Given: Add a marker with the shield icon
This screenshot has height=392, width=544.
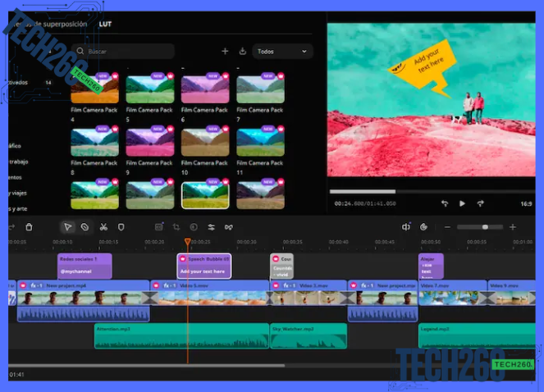Looking at the screenshot, I should (121, 227).
